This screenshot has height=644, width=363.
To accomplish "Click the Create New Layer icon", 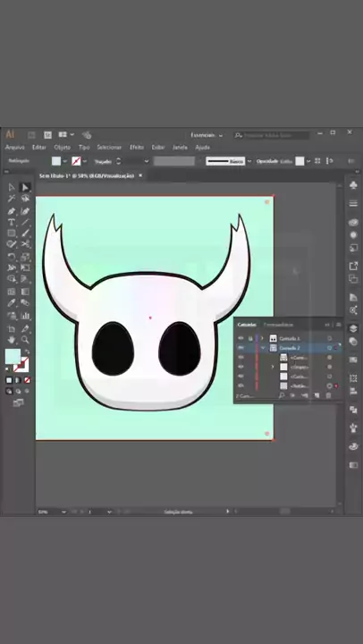I will pyautogui.click(x=317, y=395).
